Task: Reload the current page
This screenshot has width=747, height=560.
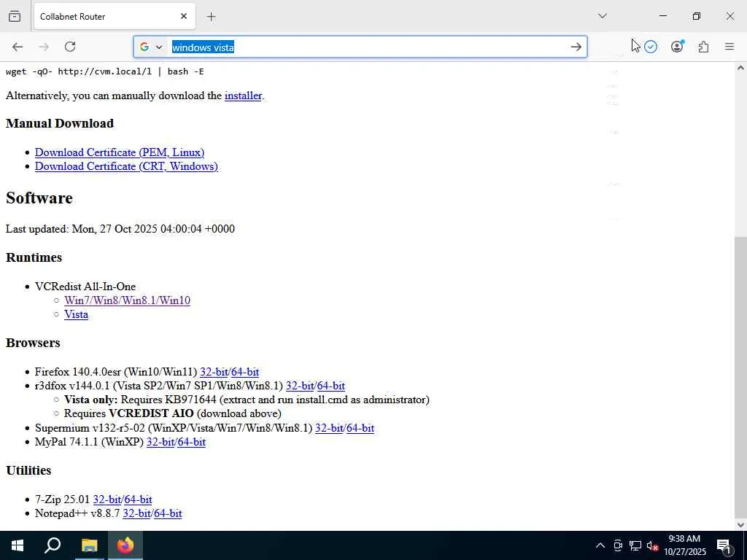Action: (70, 47)
